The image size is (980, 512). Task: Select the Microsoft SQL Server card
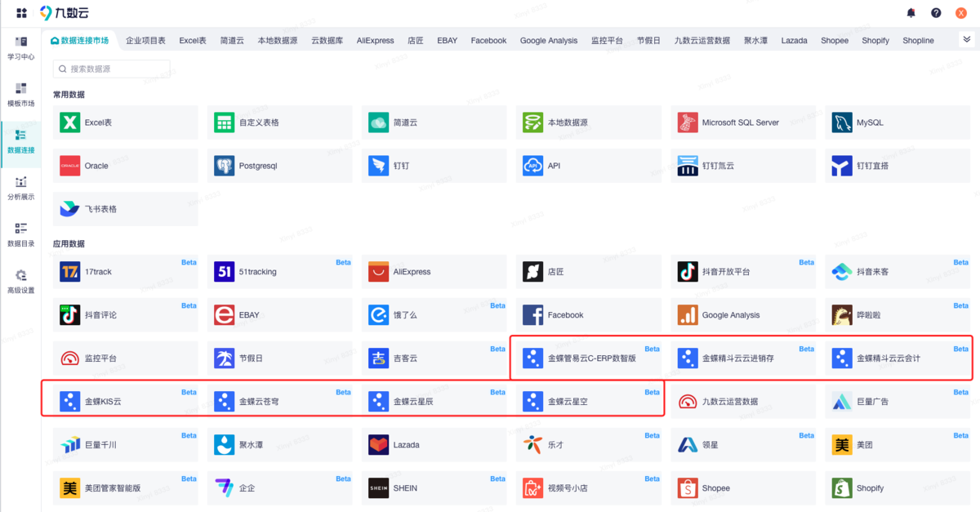pos(743,122)
